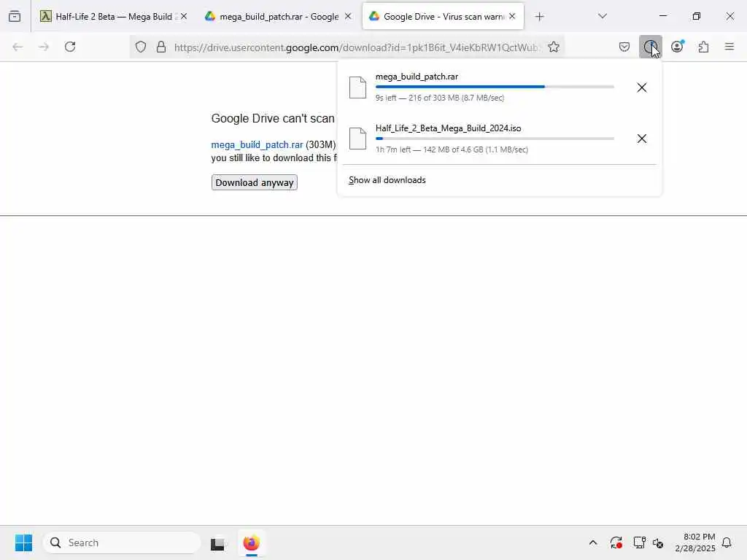Open Task View on taskbar
Screen dimensions: 747x560
(x=217, y=543)
